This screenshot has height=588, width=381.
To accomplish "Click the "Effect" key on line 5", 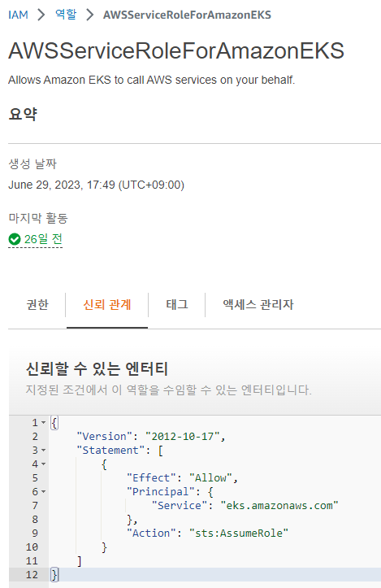I will coord(151,477).
